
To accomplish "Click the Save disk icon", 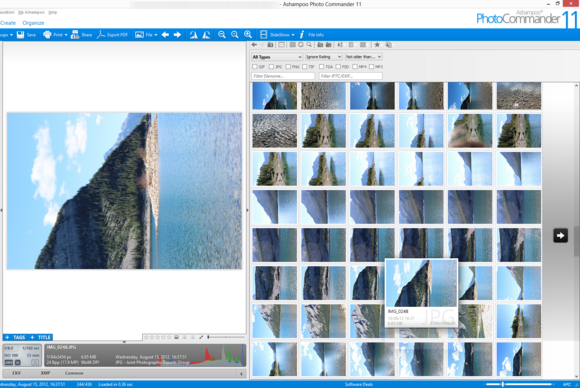I will [20, 35].
